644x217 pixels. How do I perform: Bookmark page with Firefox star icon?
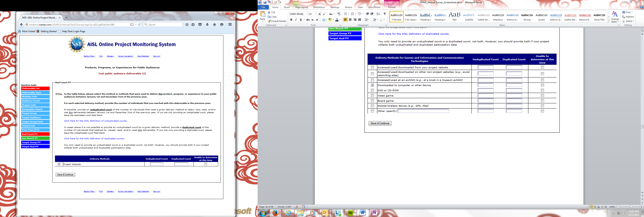tap(187, 25)
